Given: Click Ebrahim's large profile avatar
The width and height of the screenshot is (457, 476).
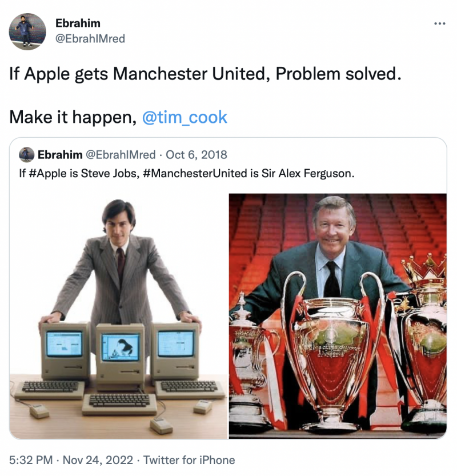Looking at the screenshot, I should pyautogui.click(x=27, y=31).
